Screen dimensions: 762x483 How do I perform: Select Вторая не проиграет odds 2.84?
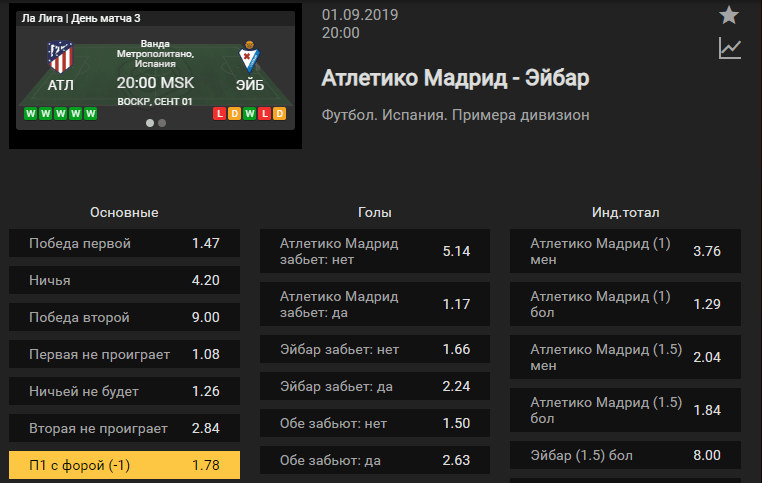click(x=124, y=428)
